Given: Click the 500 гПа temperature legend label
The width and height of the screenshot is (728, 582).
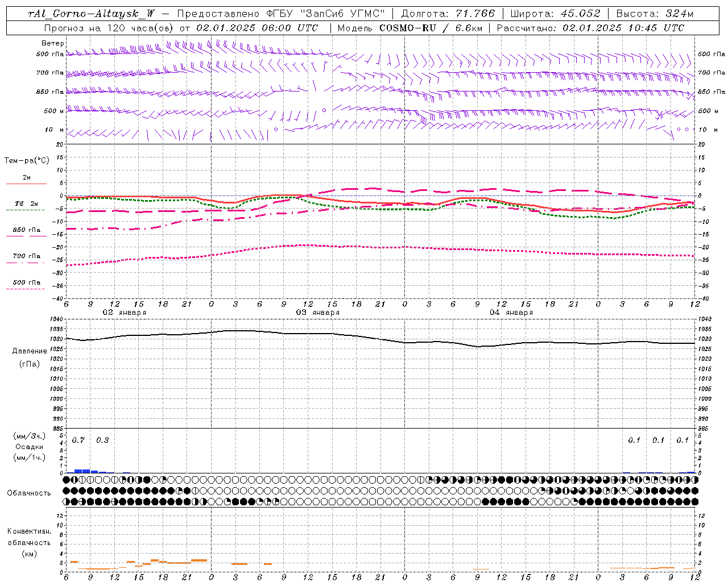Looking at the screenshot, I should click(27, 282).
